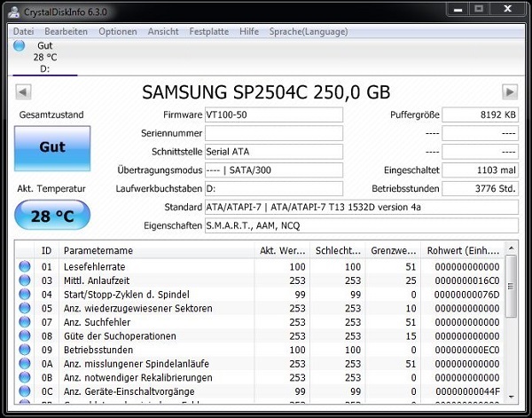532x418 pixels.
Task: Click raw value 000000000EC0
Action: coord(467,350)
